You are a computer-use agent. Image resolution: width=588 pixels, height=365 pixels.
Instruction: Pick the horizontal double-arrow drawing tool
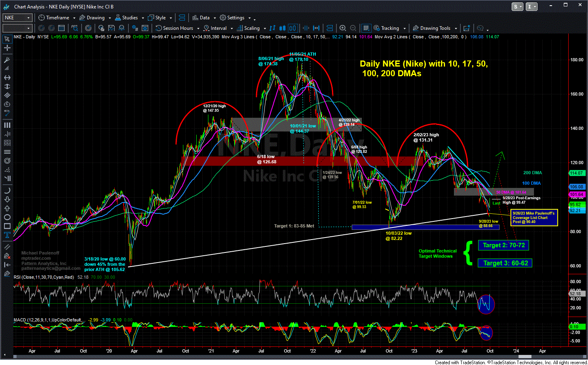point(7,77)
